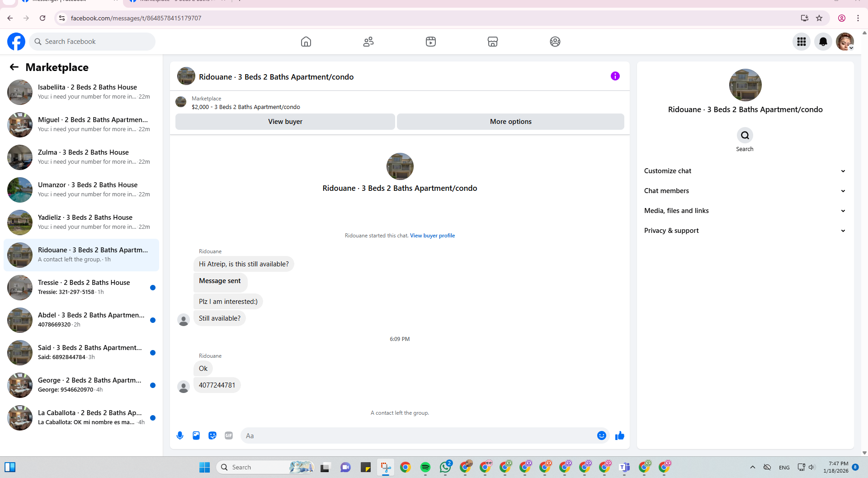Open the Umanzor 3 Beds House conversation
Image resolution: width=868 pixels, height=478 pixels.
coord(81,189)
